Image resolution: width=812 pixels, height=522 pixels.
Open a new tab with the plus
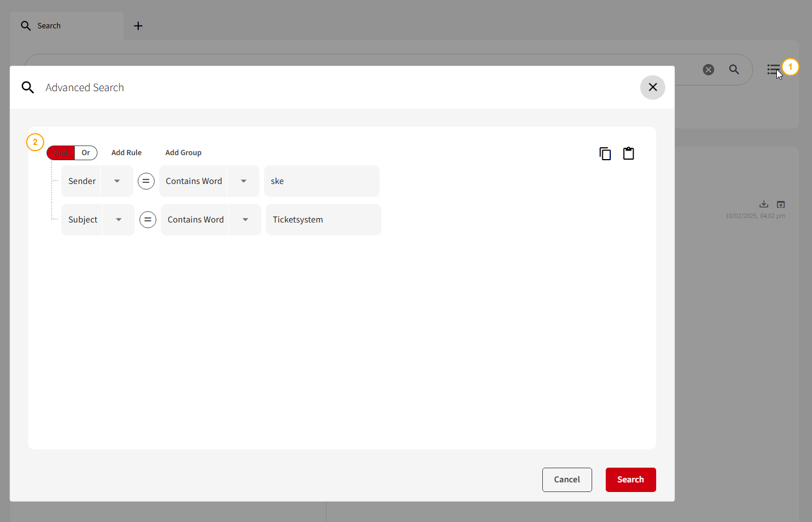(x=138, y=25)
